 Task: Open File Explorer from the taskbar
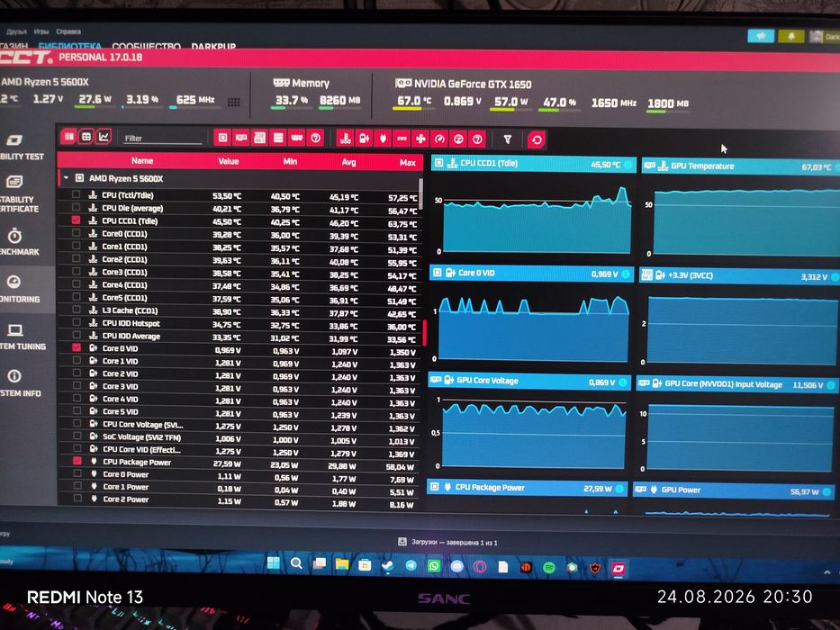pos(342,564)
